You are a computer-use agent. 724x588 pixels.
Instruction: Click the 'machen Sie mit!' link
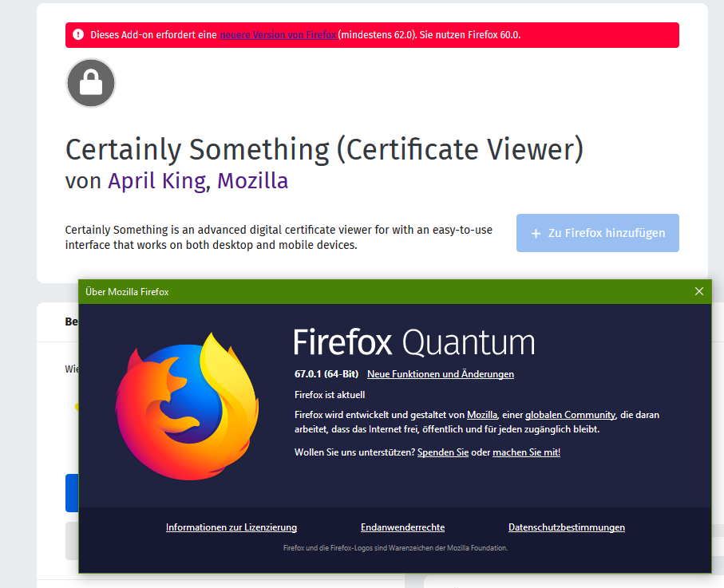pos(526,452)
